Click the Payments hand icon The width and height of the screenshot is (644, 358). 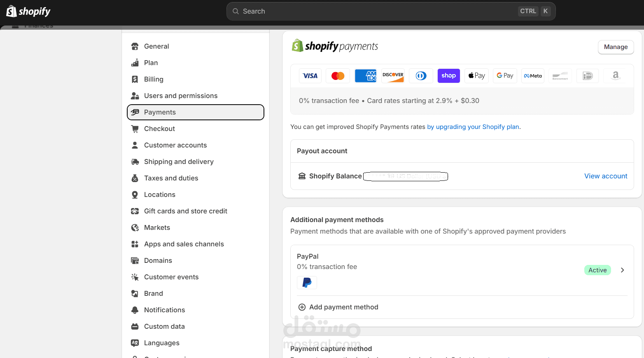coord(135,112)
